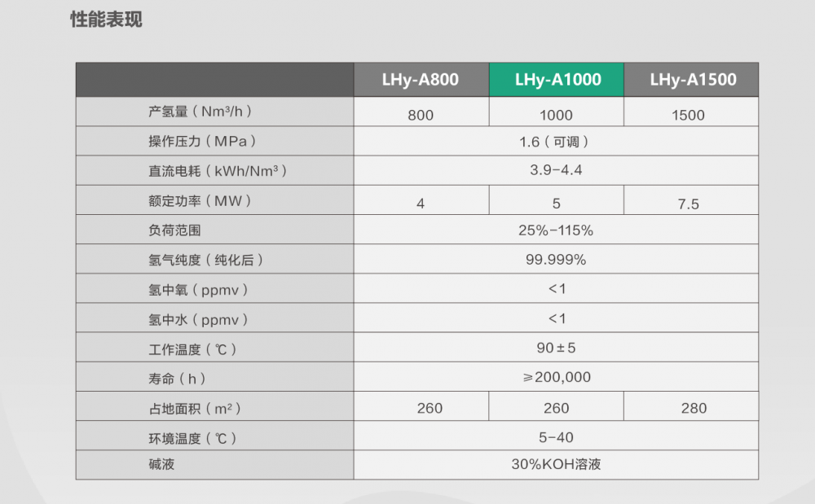Click the 99.999% hydrogen purity value
This screenshot has width=815, height=504.
(x=556, y=260)
